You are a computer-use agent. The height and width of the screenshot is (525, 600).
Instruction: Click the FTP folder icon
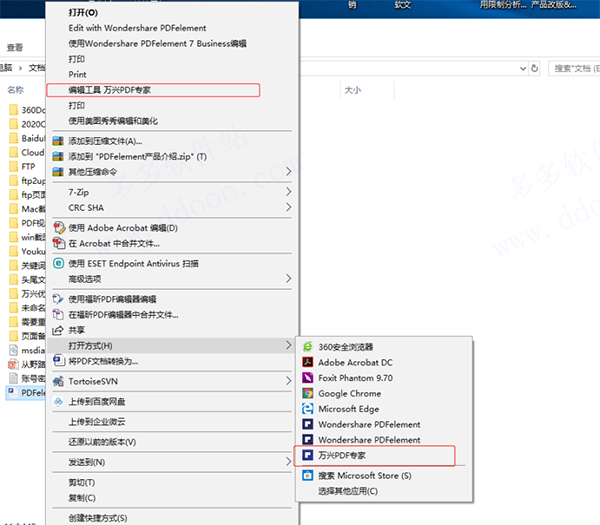[14, 166]
